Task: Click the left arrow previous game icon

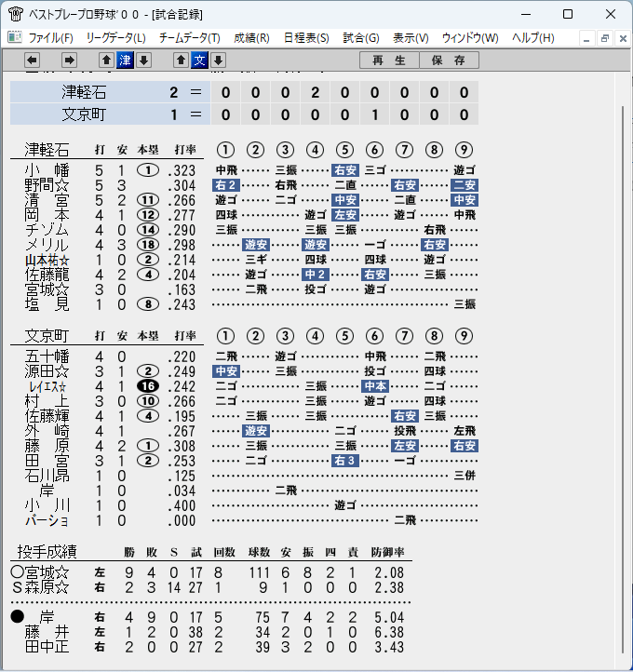Action: (32, 60)
